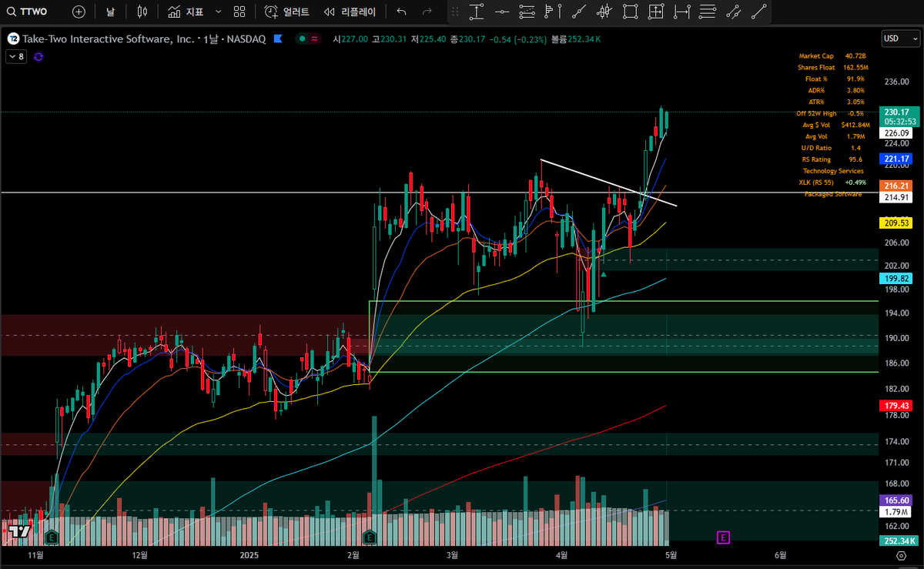Redo the last chart action
The width and height of the screenshot is (924, 569).
click(427, 12)
